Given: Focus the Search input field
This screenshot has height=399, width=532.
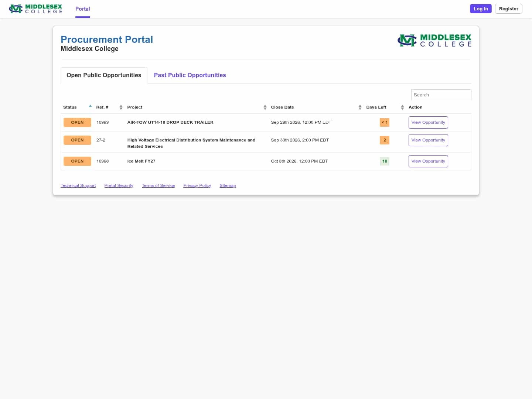Looking at the screenshot, I should coord(441,95).
